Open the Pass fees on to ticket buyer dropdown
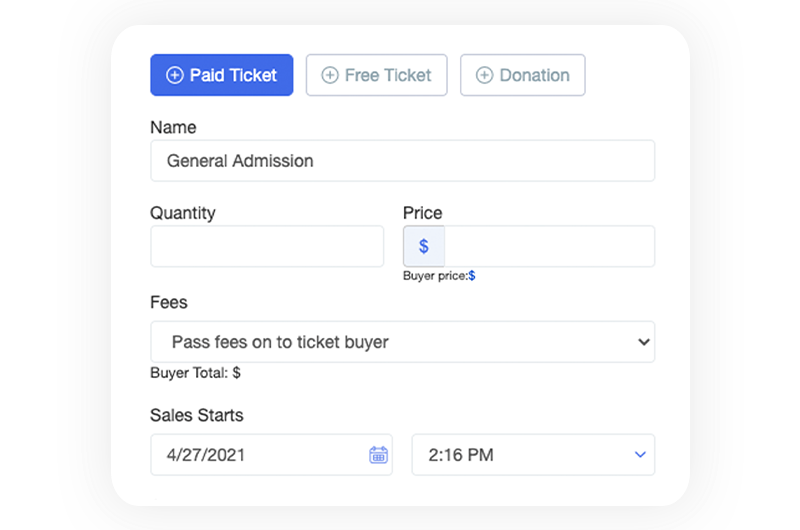The image size is (800, 530). [x=402, y=342]
